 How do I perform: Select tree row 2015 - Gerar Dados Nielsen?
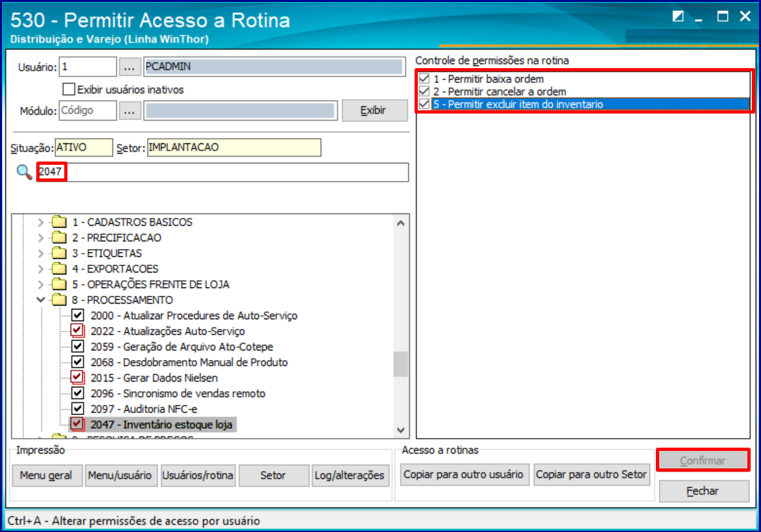click(x=154, y=378)
